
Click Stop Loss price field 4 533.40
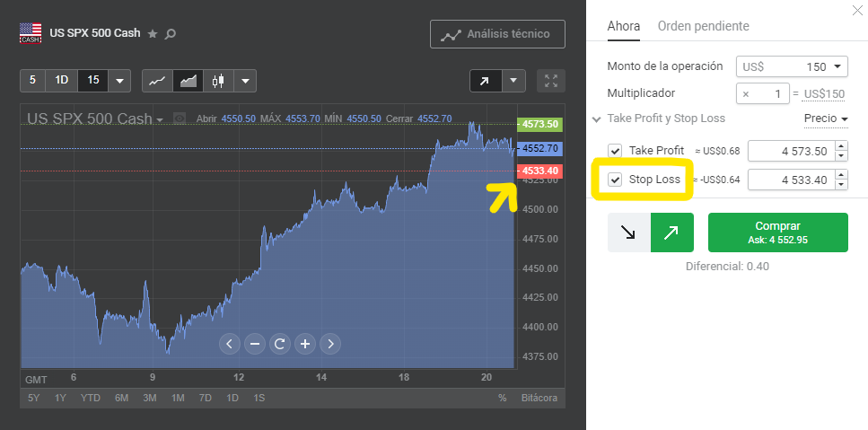(791, 180)
